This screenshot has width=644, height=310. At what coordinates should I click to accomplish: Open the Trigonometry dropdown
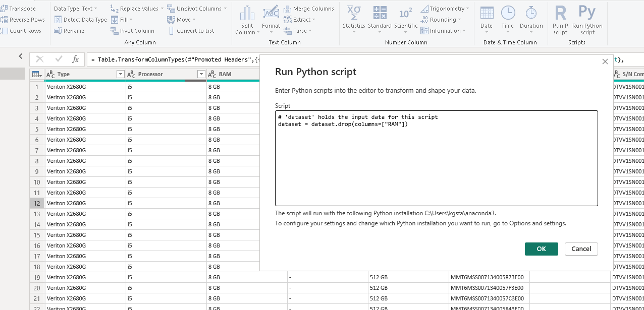(445, 9)
